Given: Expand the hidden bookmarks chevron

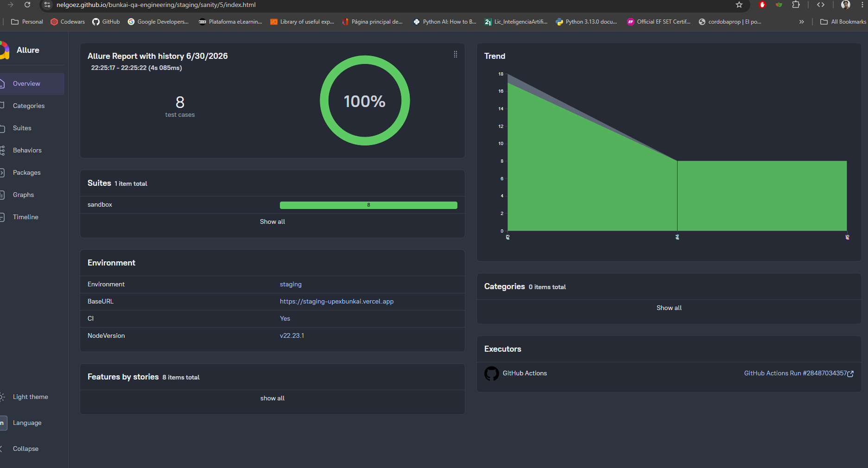Looking at the screenshot, I should pos(802,22).
